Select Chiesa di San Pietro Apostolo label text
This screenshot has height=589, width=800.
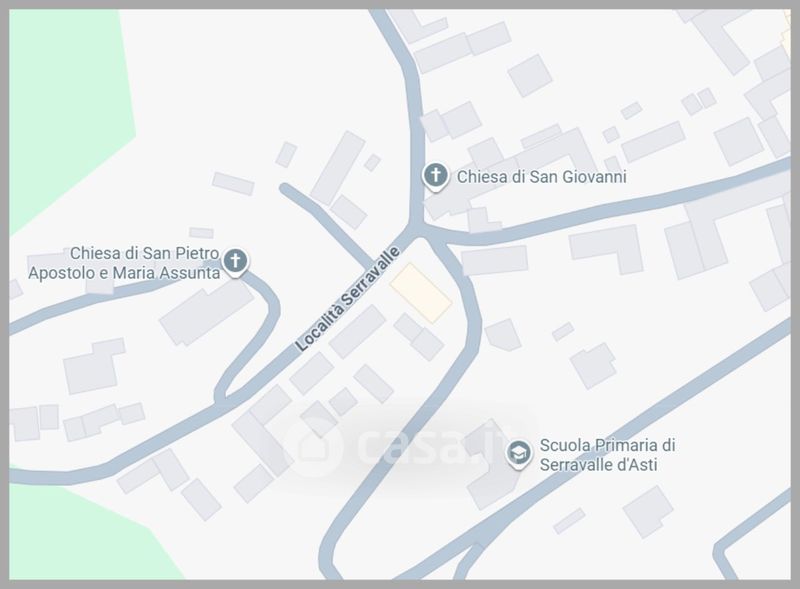(124, 263)
